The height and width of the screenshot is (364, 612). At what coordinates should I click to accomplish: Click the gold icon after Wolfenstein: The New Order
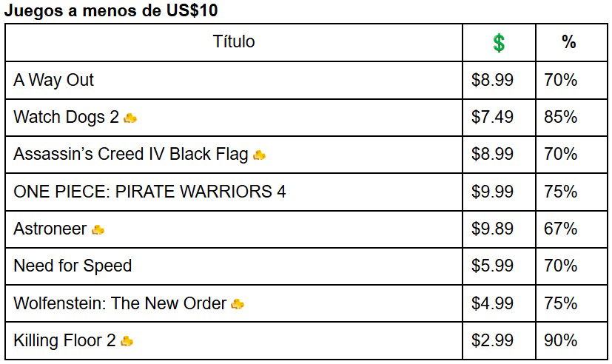[238, 304]
